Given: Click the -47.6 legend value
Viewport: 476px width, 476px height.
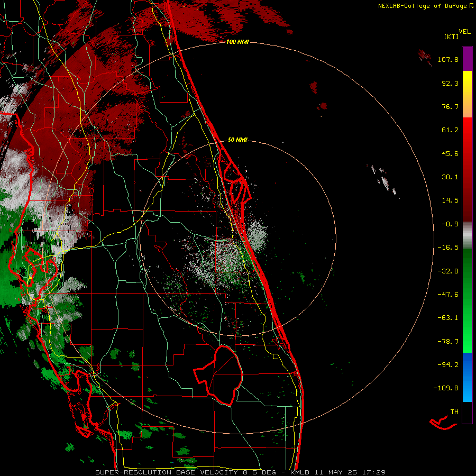Looking at the screenshot, I should (448, 295).
